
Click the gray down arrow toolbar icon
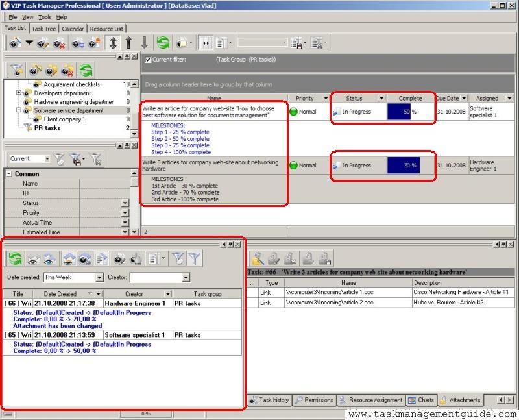(x=144, y=43)
